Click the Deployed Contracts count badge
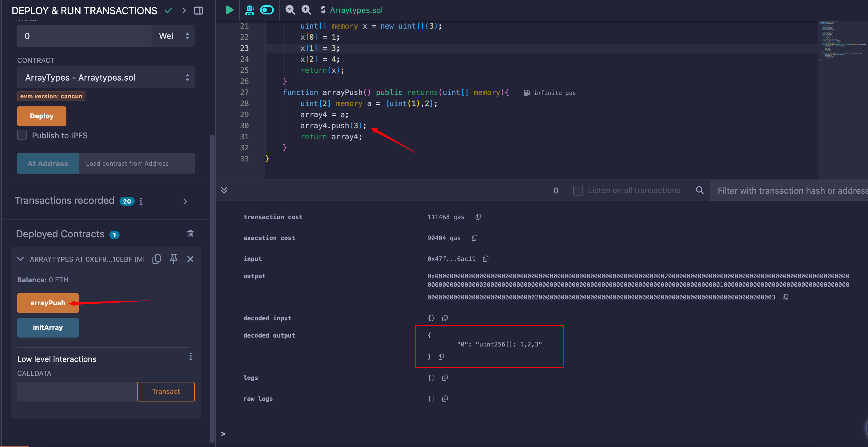Screen dimensions: 868x447 tap(115, 235)
